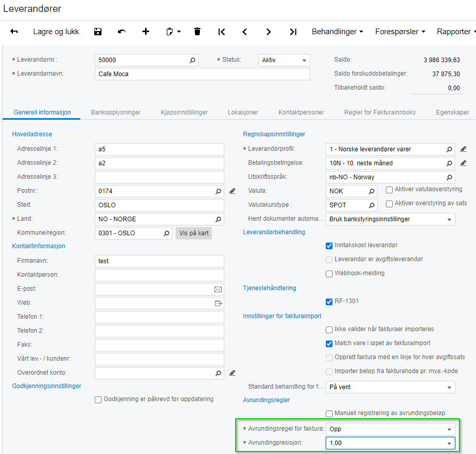The width and height of the screenshot is (476, 454).
Task: Switch to the Bankopplysninger tab
Action: coord(116,112)
